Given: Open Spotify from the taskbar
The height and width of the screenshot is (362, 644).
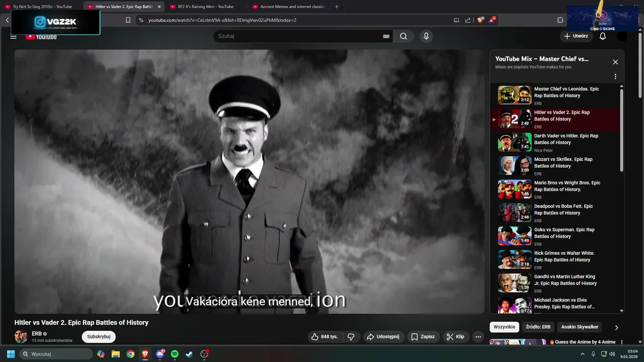Looking at the screenshot, I should pos(175,354).
